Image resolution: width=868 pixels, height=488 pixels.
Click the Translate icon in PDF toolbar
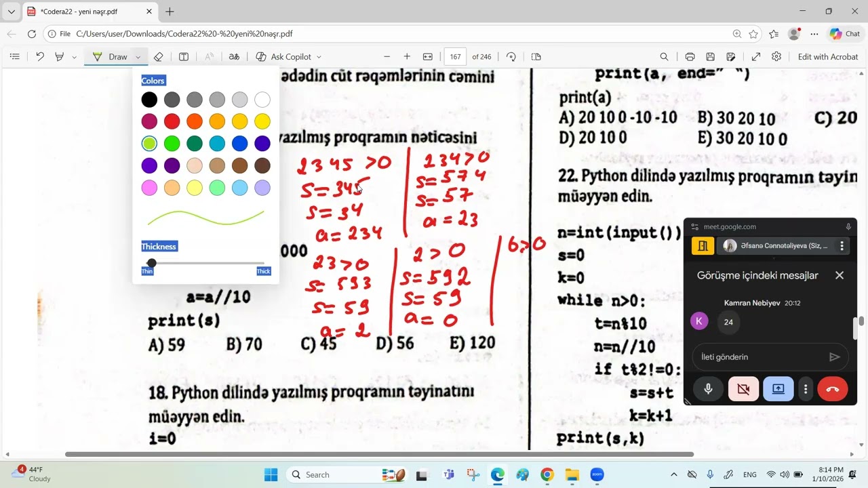(234, 57)
